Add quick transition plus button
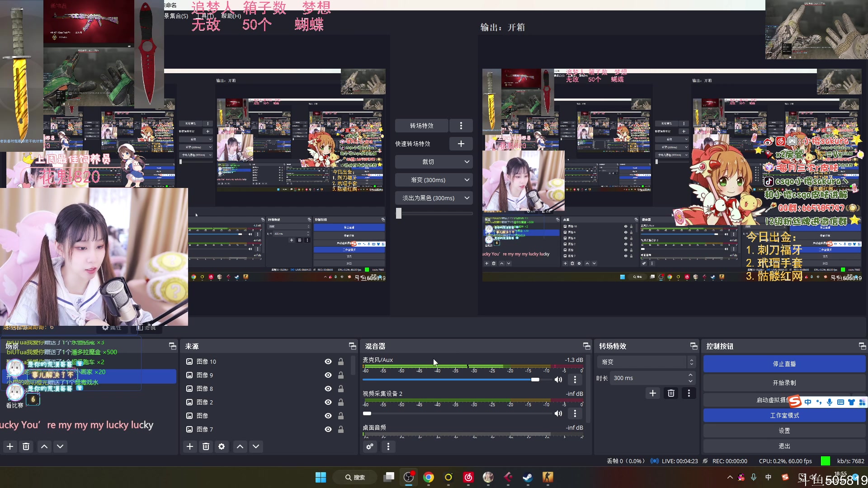This screenshot has height=488, width=868. tap(461, 144)
